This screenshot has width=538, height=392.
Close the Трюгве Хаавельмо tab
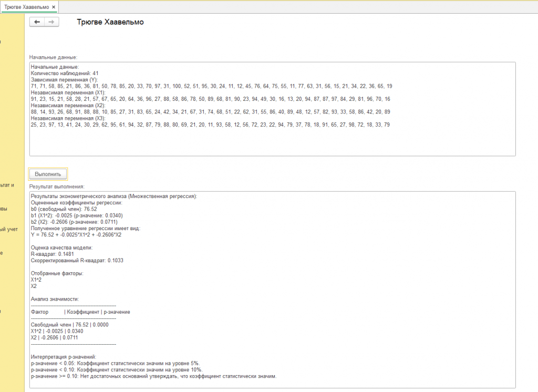pyautogui.click(x=54, y=7)
